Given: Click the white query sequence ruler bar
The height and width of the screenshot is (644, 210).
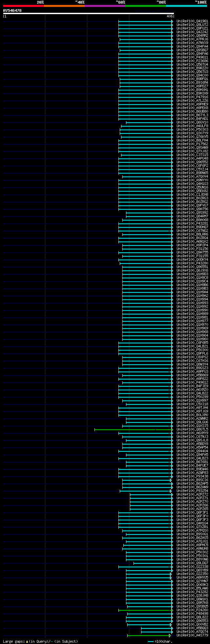Looking at the screenshot, I should 88,13.
